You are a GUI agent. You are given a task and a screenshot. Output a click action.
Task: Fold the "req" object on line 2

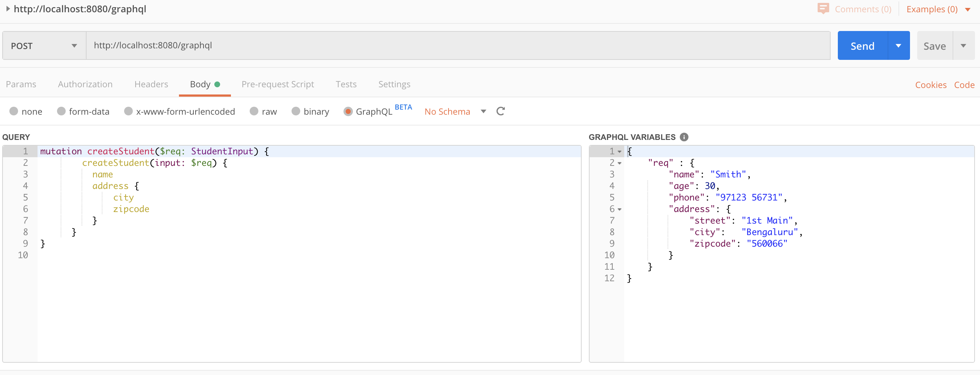619,164
